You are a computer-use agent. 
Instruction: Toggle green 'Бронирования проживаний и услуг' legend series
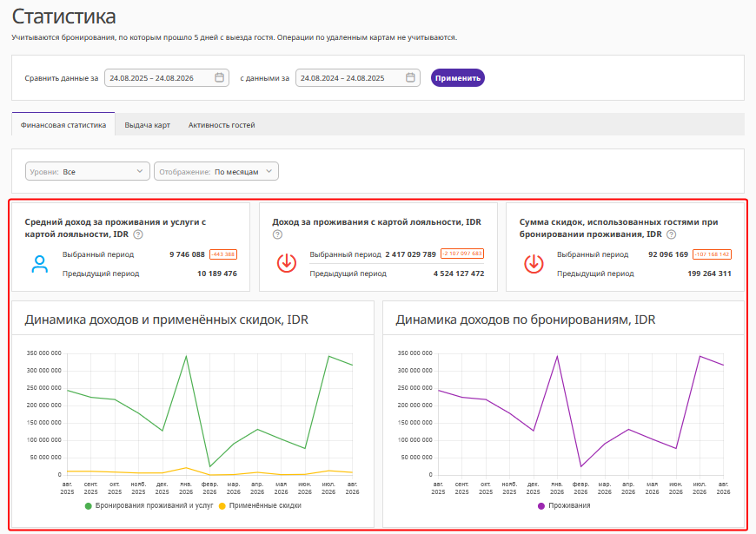[149, 505]
